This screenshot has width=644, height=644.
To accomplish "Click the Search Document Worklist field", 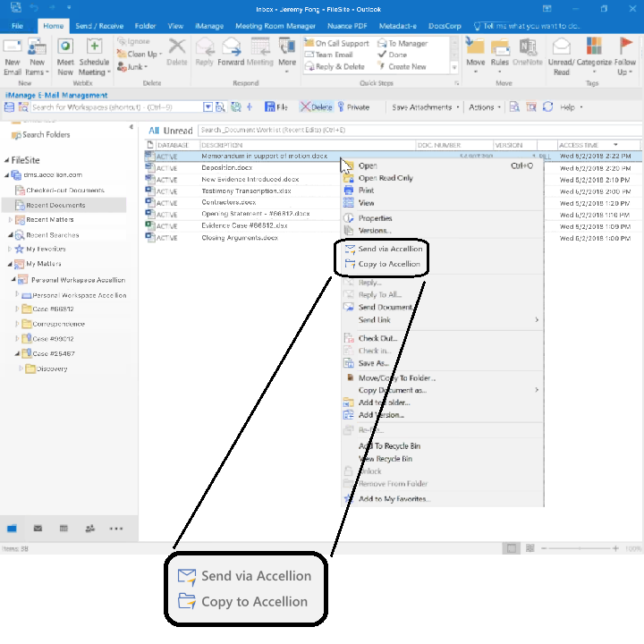I will 419,131.
